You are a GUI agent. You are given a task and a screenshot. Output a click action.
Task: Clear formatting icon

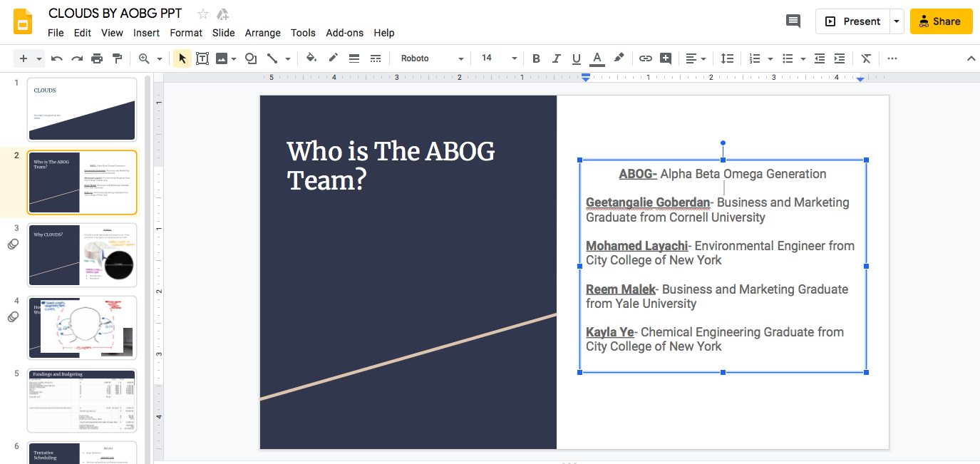[x=866, y=58]
